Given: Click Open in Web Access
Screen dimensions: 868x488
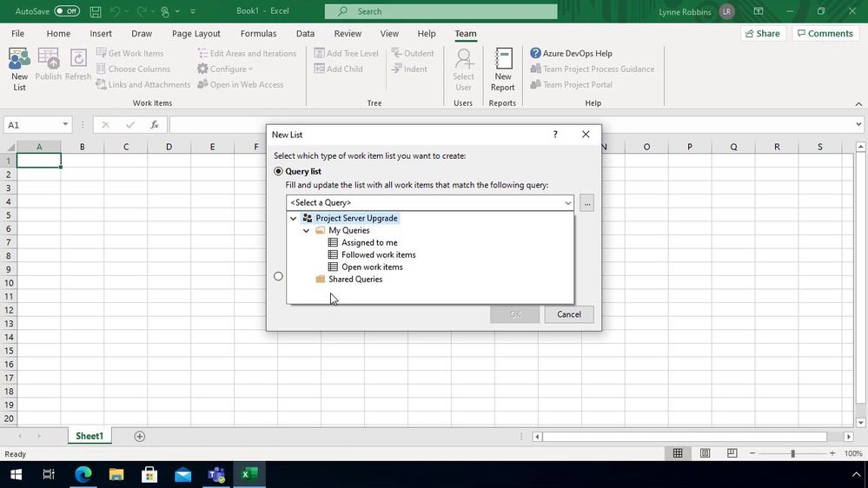Looking at the screenshot, I should pos(241,84).
